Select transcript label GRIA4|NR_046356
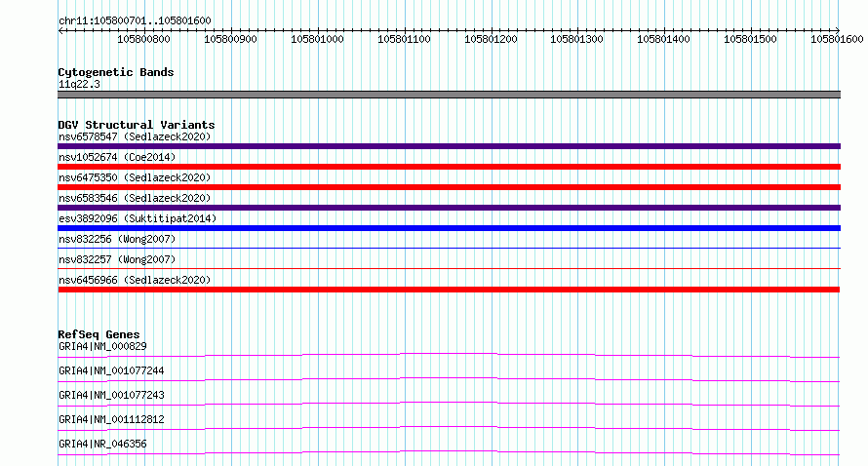The height and width of the screenshot is (466, 868). (x=102, y=444)
